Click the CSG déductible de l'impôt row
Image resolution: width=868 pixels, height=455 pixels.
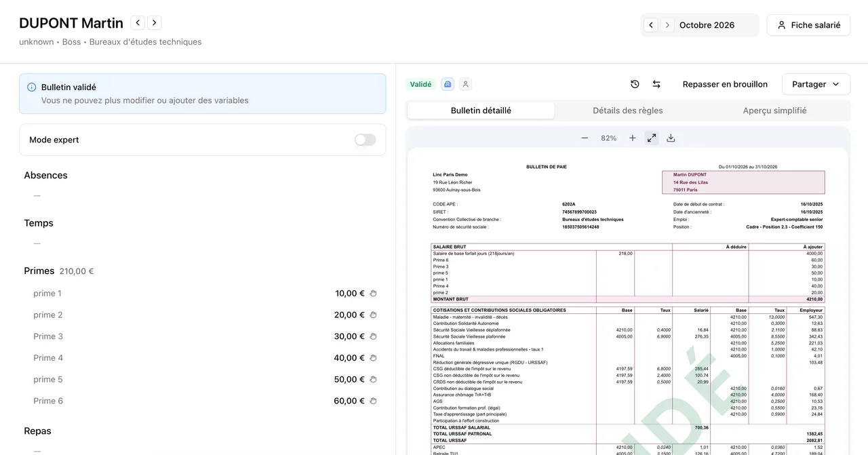pyautogui.click(x=628, y=369)
